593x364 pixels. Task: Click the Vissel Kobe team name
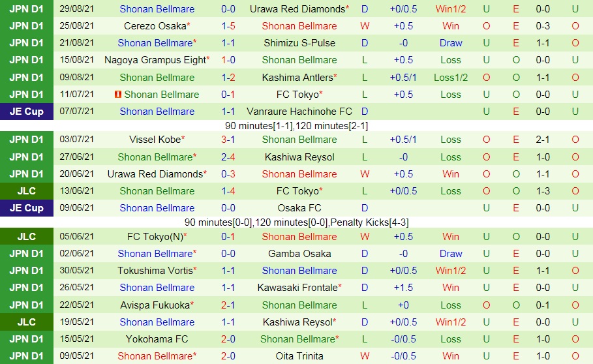pyautogui.click(x=155, y=140)
